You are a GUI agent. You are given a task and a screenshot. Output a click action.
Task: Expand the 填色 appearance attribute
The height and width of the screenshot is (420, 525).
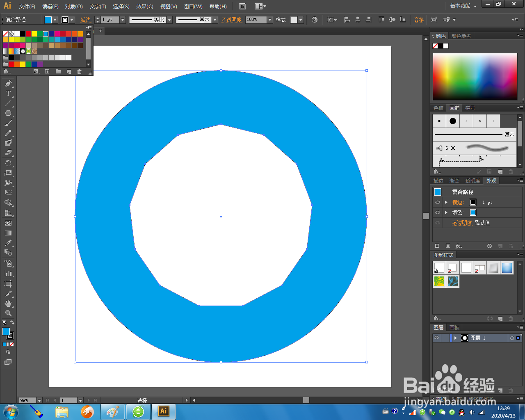tap(446, 212)
